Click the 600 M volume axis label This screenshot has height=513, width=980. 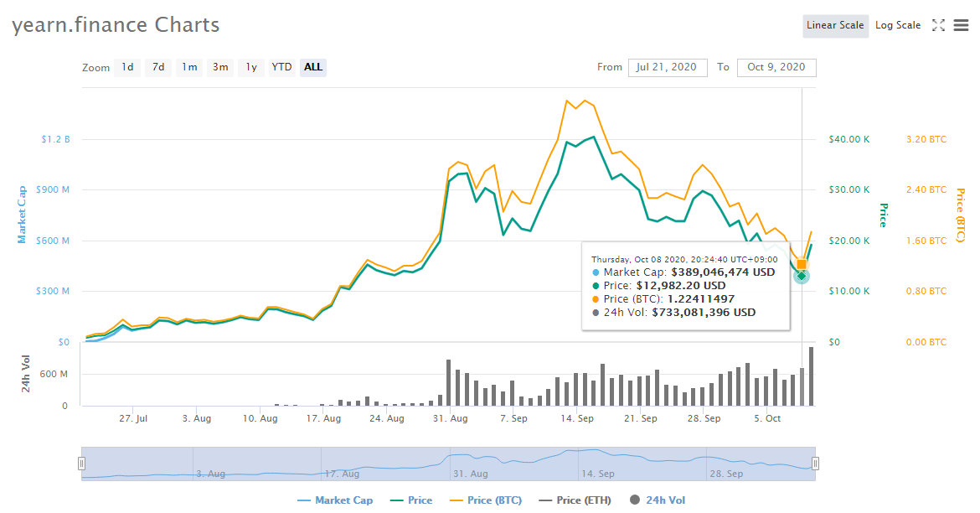click(x=54, y=374)
